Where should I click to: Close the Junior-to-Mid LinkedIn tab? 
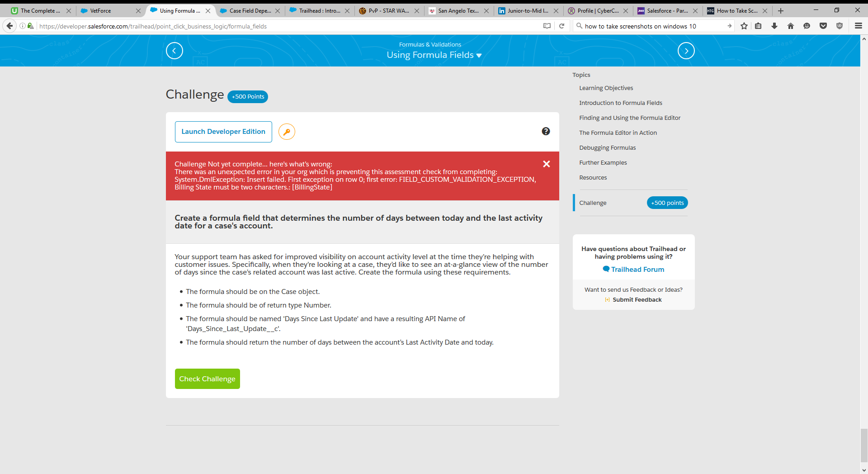(x=556, y=11)
